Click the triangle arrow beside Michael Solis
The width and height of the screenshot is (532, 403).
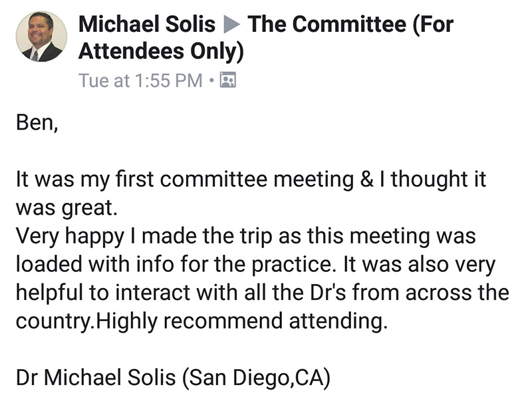(231, 25)
